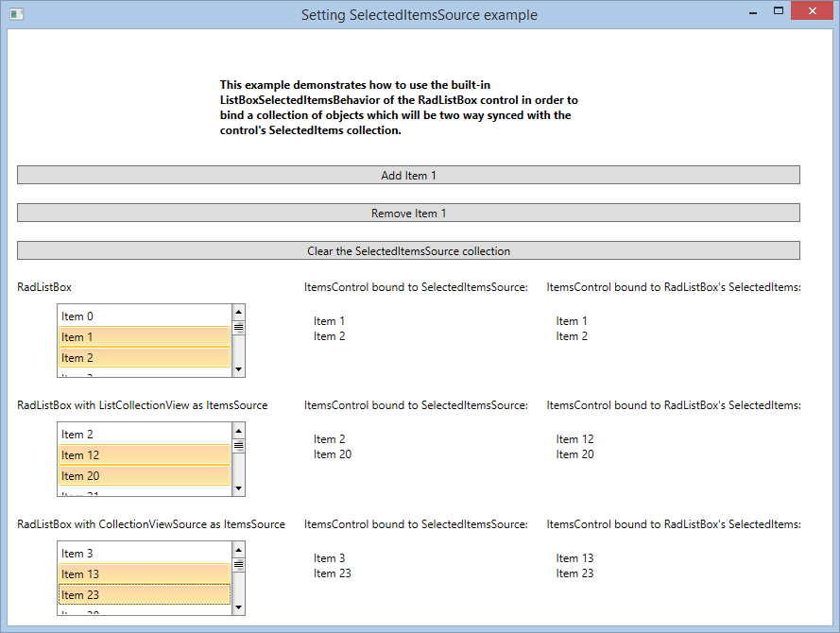Click the top RadListBox scrollbar thumb
This screenshot has height=633, width=840.
(x=238, y=328)
